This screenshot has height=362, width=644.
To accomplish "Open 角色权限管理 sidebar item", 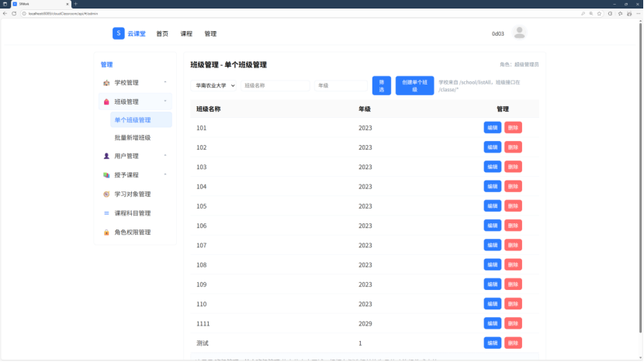I will click(x=135, y=233).
